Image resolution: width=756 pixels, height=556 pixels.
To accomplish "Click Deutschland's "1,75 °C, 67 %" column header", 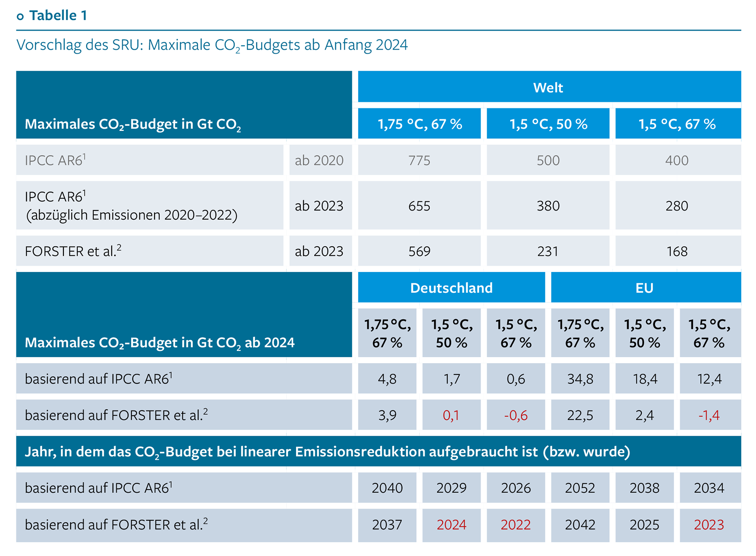I will 387,333.
